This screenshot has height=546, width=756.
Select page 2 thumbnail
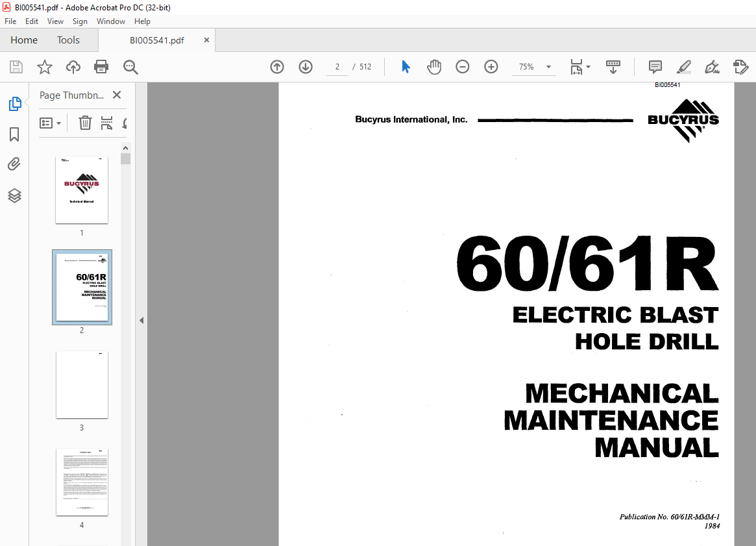tap(82, 287)
